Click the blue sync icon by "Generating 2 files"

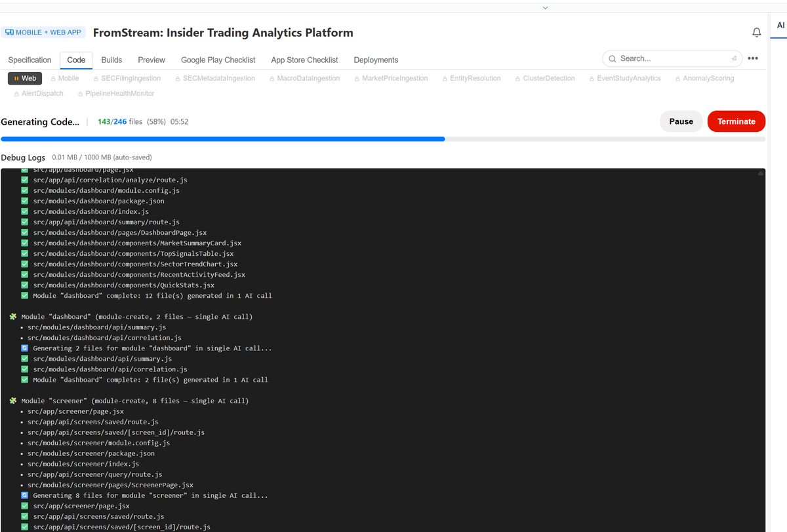[25, 348]
